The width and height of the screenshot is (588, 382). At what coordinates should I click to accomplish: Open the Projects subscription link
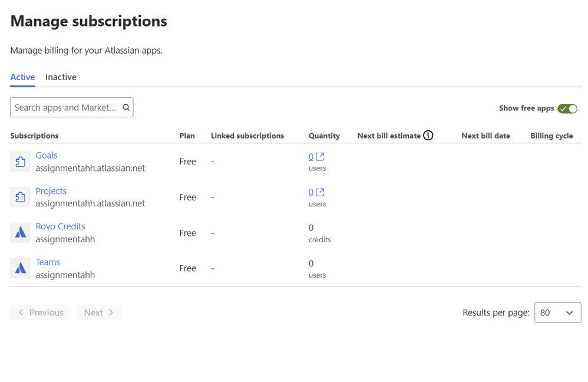(x=51, y=191)
